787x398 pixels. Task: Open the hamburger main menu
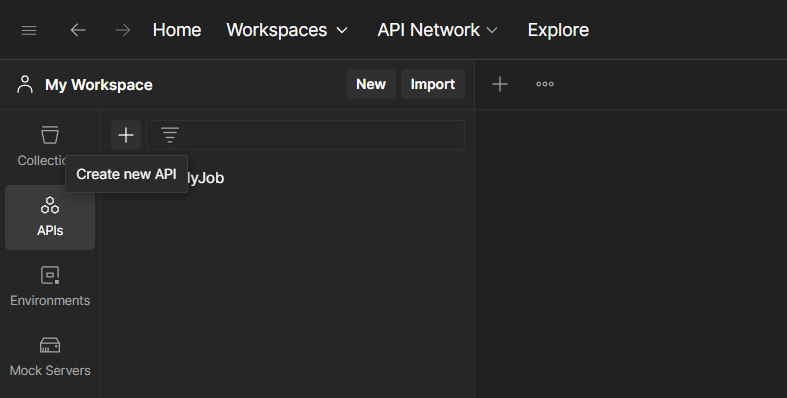click(29, 30)
